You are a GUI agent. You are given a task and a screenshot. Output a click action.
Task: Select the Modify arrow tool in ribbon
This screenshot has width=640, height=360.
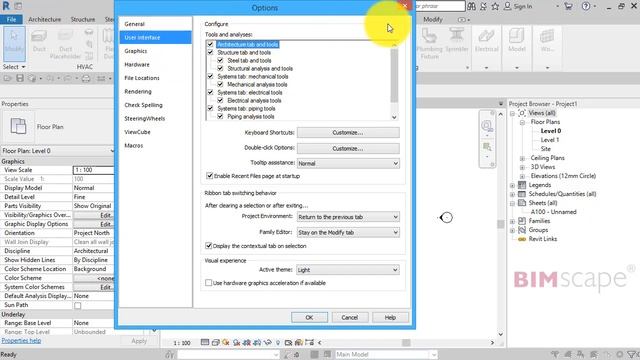14,44
